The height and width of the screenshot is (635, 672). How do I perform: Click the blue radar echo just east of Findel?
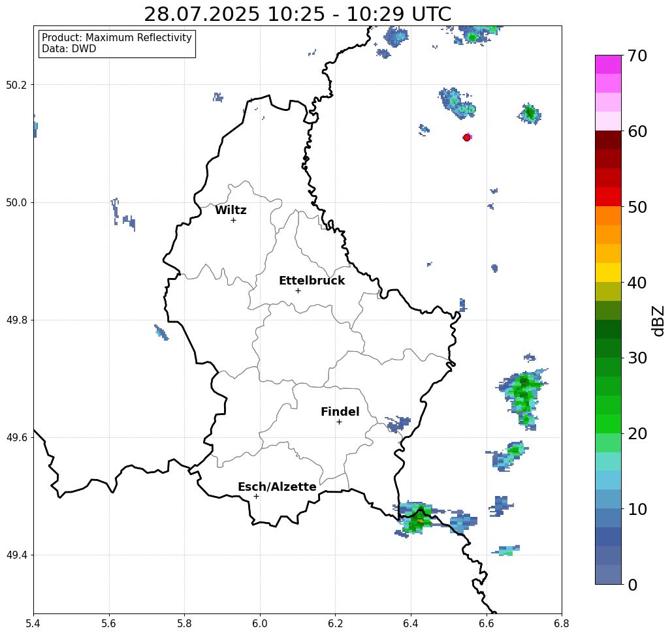coord(398,424)
